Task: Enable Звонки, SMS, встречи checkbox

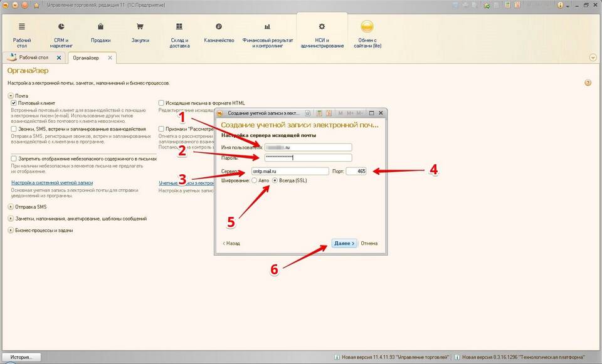Action: click(x=14, y=129)
